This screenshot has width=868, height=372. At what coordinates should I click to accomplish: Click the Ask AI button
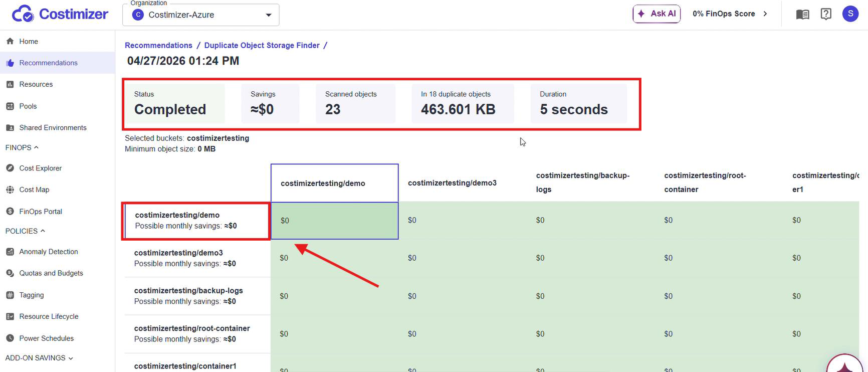point(657,14)
